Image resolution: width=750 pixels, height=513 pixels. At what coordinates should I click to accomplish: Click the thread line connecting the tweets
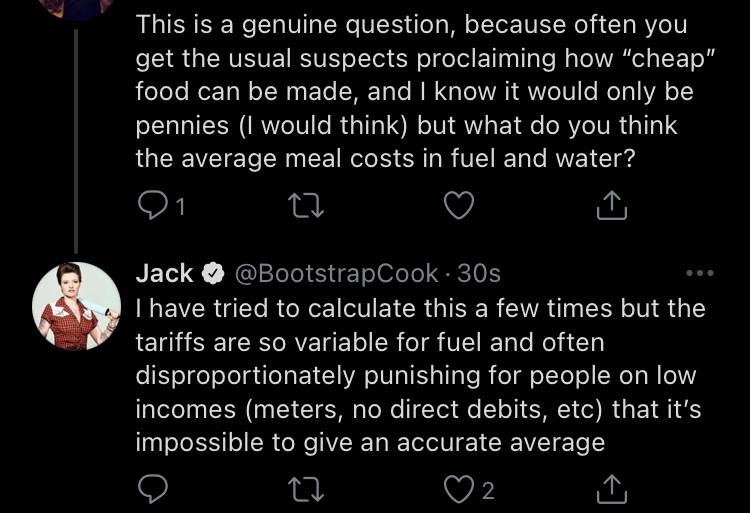(x=76, y=141)
